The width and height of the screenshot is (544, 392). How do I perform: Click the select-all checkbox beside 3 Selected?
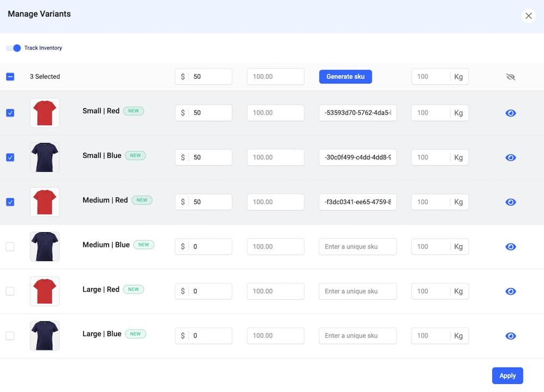point(10,77)
